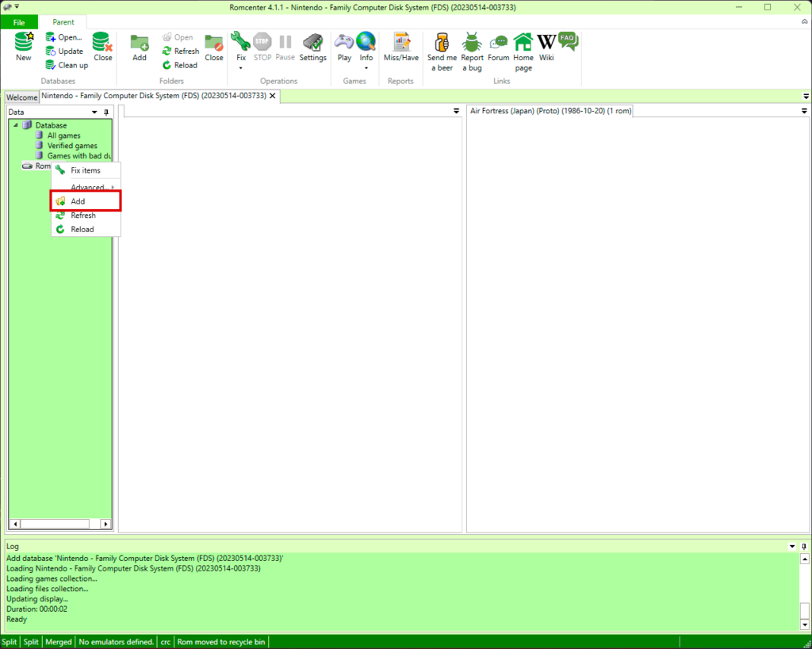Click 'Loading games collection...' log line
The width and height of the screenshot is (812, 649).
[x=52, y=578]
